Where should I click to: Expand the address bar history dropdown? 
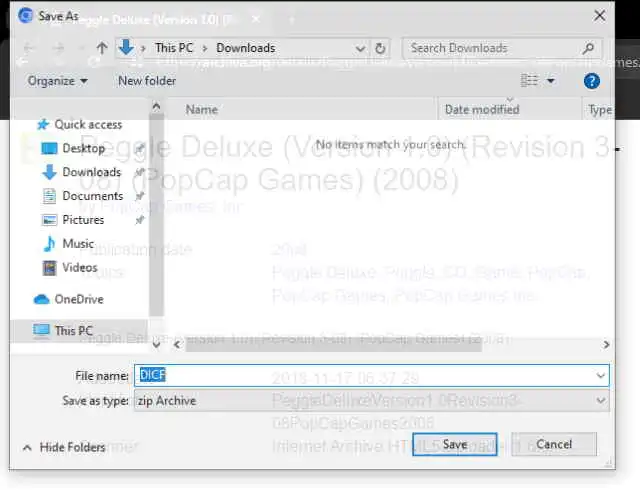click(360, 49)
